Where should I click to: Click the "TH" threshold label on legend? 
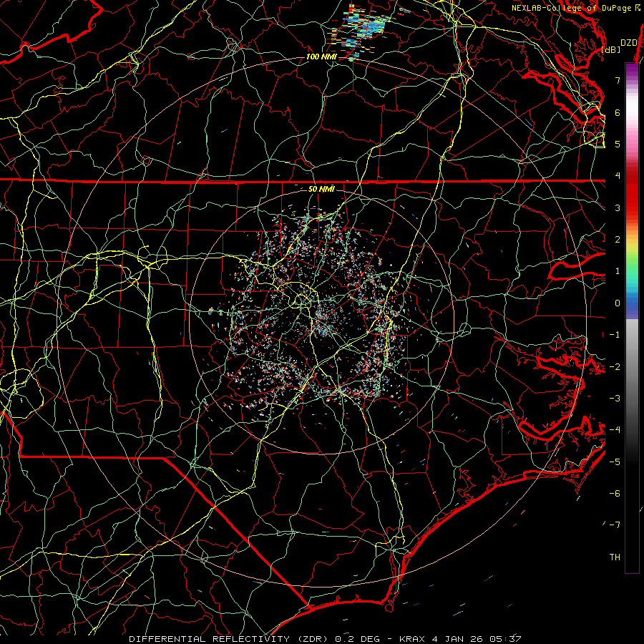click(x=615, y=557)
